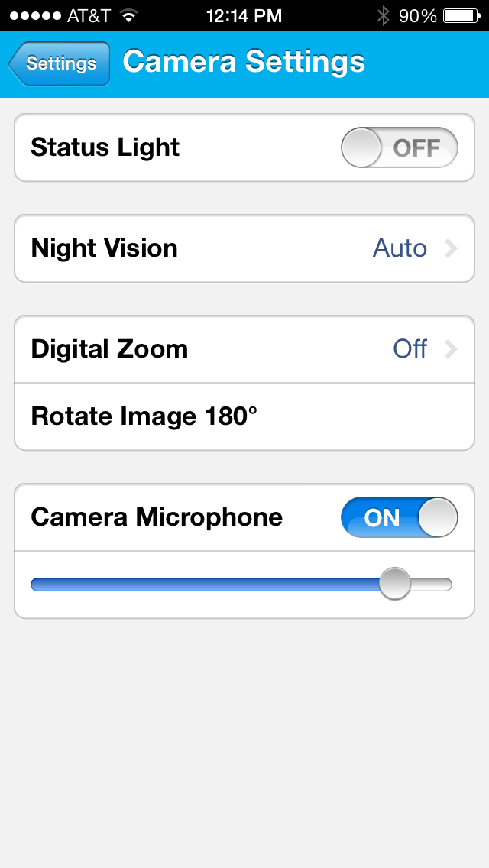This screenshot has height=868, width=489.
Task: Click the microphone volume slider knob
Action: pos(395,585)
